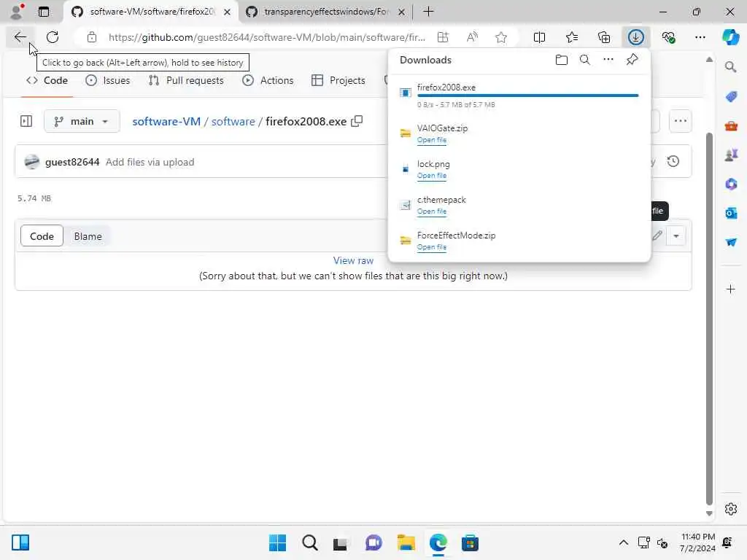
Task: Open Microsoft Store from the taskbar
Action: coord(470,542)
